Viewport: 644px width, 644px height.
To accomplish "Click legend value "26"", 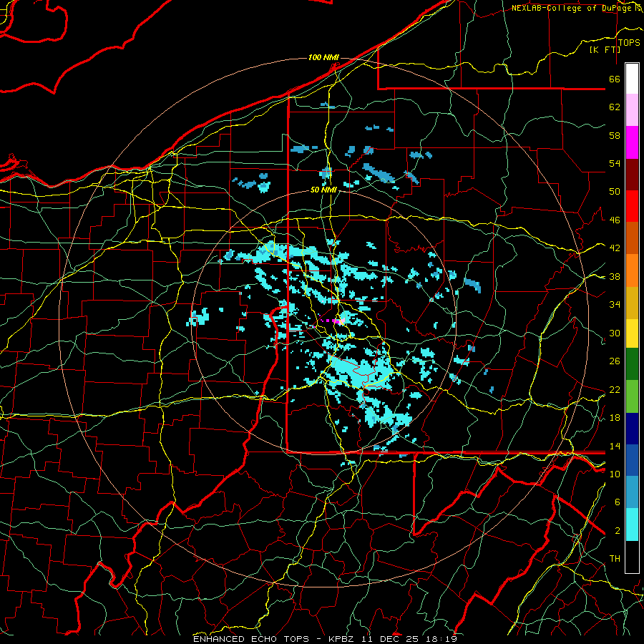I will (x=615, y=361).
